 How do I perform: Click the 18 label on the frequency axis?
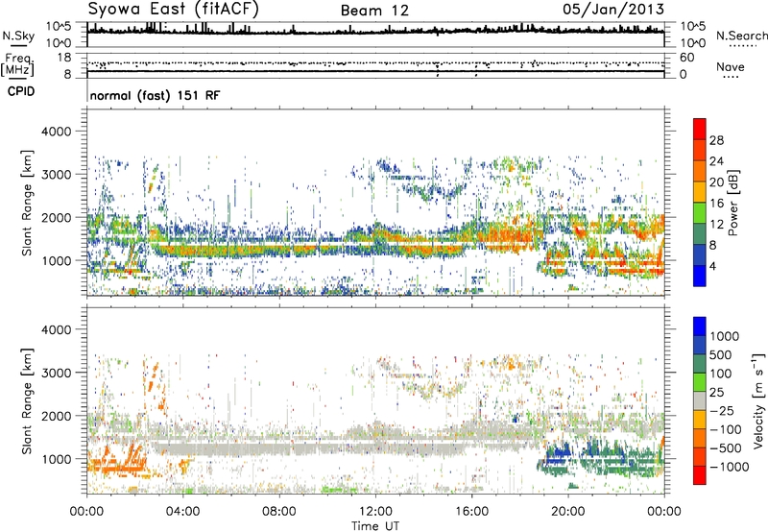[64, 58]
